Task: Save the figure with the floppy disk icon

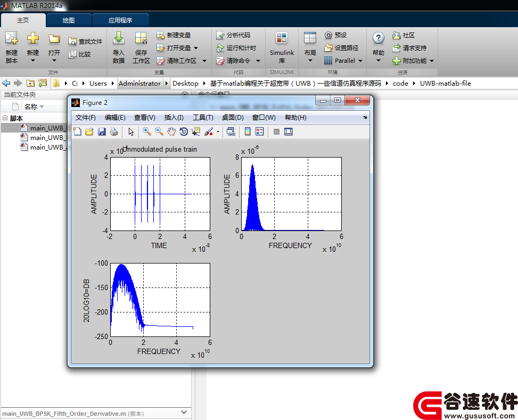Action: point(102,132)
